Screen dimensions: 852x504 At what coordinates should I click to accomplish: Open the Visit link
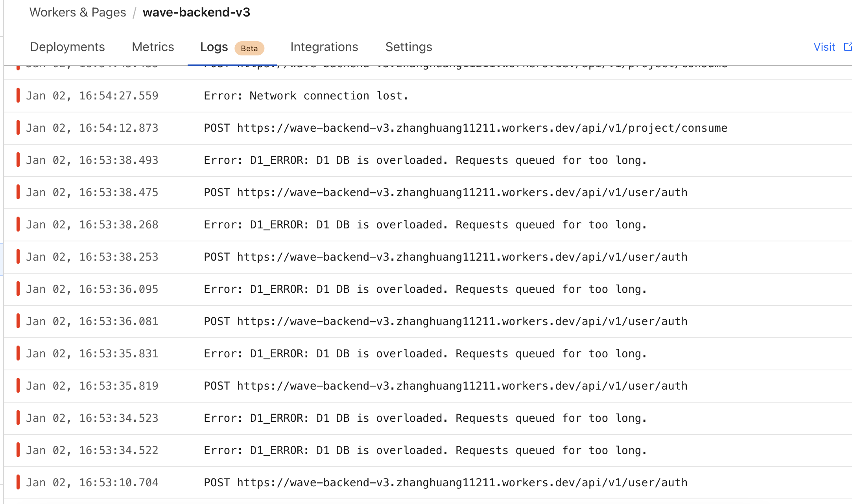[824, 47]
